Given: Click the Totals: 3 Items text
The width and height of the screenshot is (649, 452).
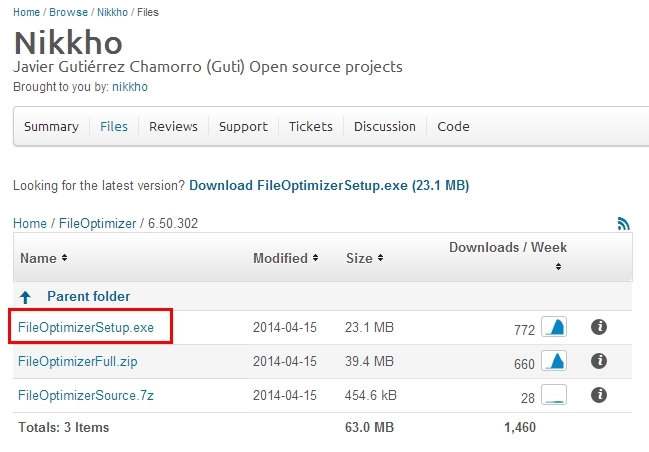Looking at the screenshot, I should coord(64,427).
